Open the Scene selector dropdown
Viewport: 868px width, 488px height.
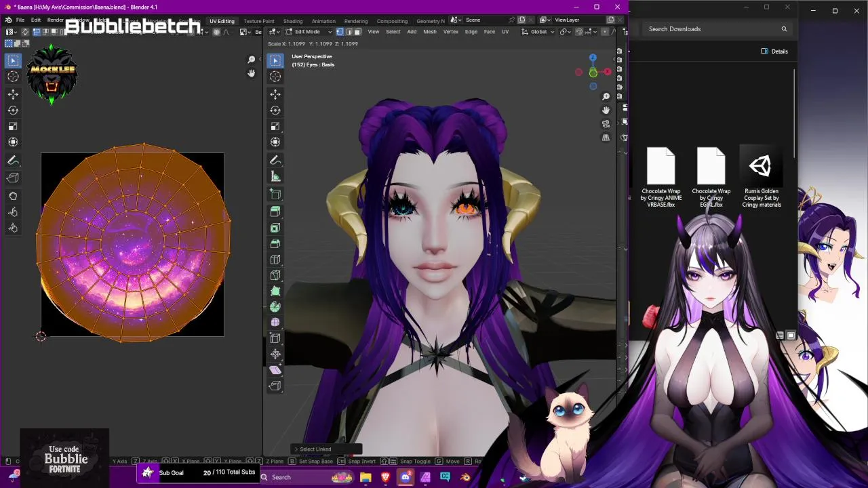coord(456,20)
